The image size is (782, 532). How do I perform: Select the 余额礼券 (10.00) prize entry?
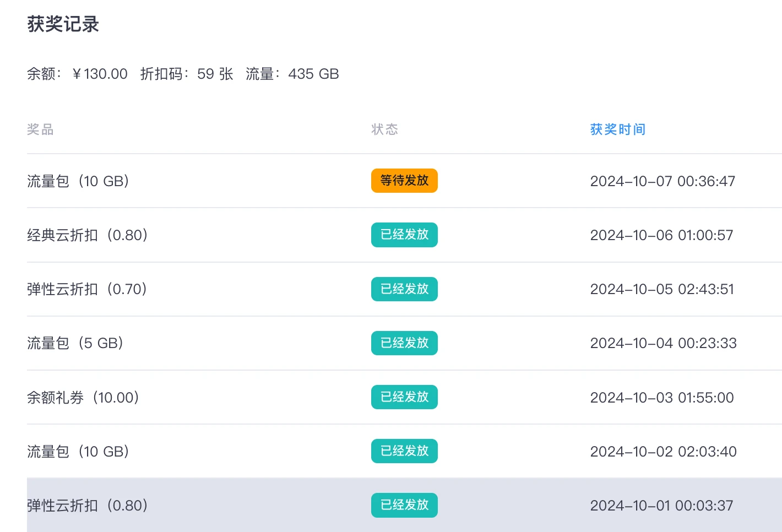point(83,398)
